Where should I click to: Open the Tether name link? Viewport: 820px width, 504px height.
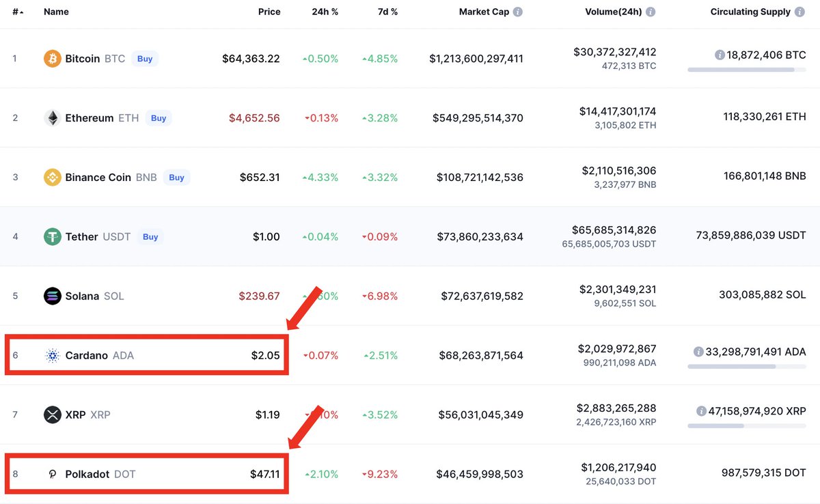82,237
